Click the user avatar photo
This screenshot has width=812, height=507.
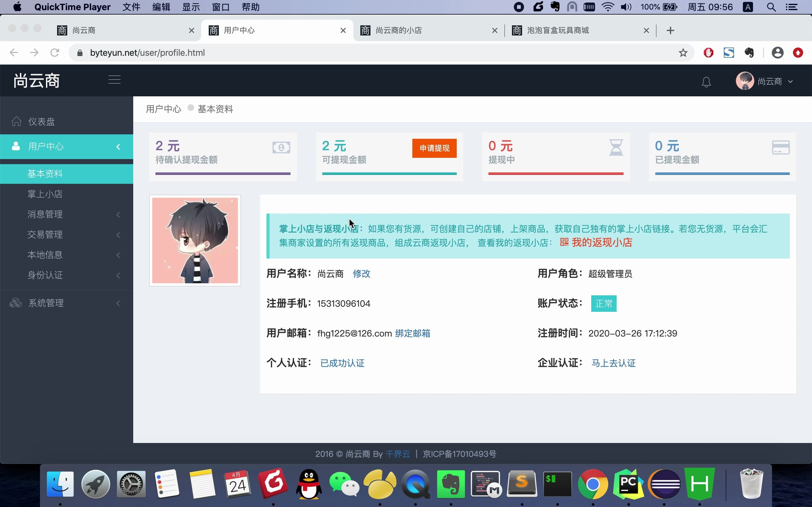click(195, 240)
